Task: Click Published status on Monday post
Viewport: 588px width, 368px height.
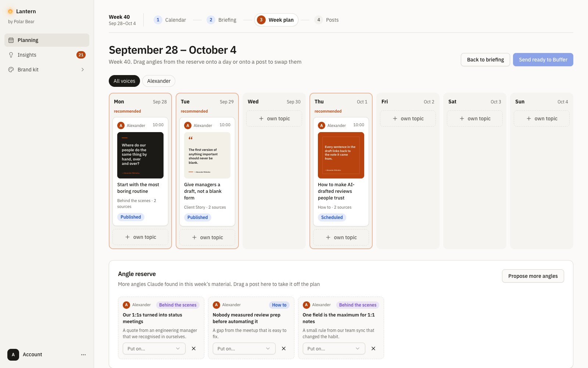Action: (x=130, y=217)
